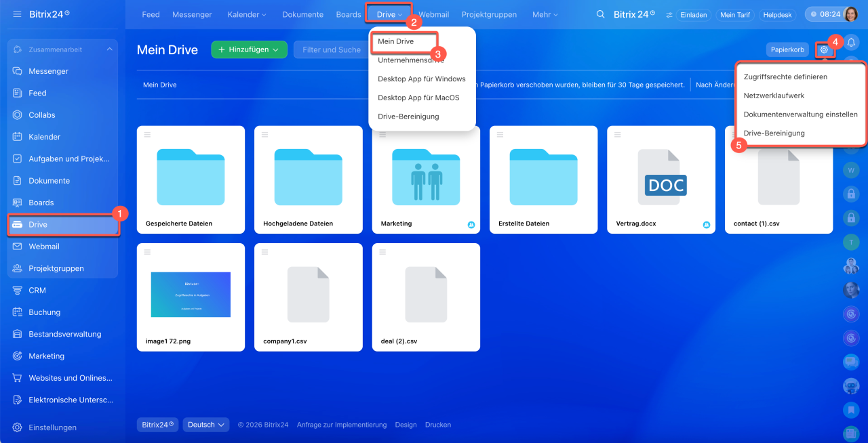Go to Projektgruppen in the top navigation
The image size is (868, 443).
pyautogui.click(x=489, y=14)
